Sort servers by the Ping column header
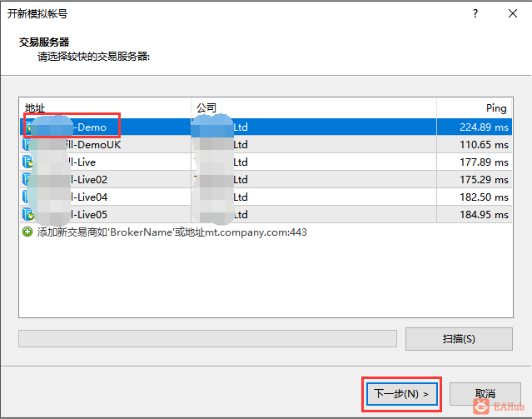532x419 pixels. [x=473, y=108]
